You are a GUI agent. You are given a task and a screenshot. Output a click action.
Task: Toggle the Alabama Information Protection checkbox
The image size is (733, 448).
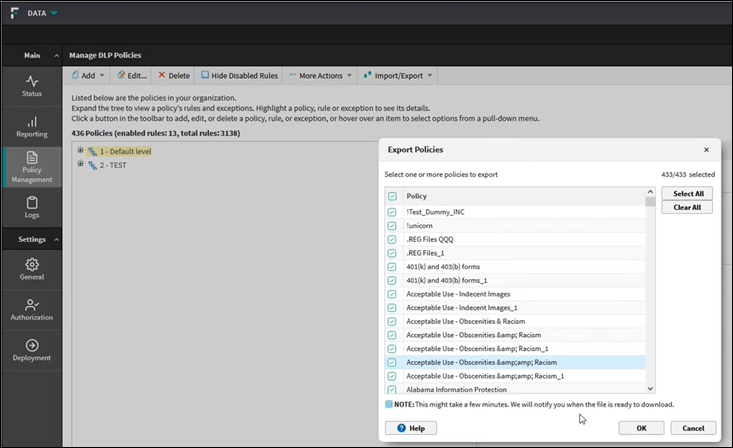(x=392, y=389)
